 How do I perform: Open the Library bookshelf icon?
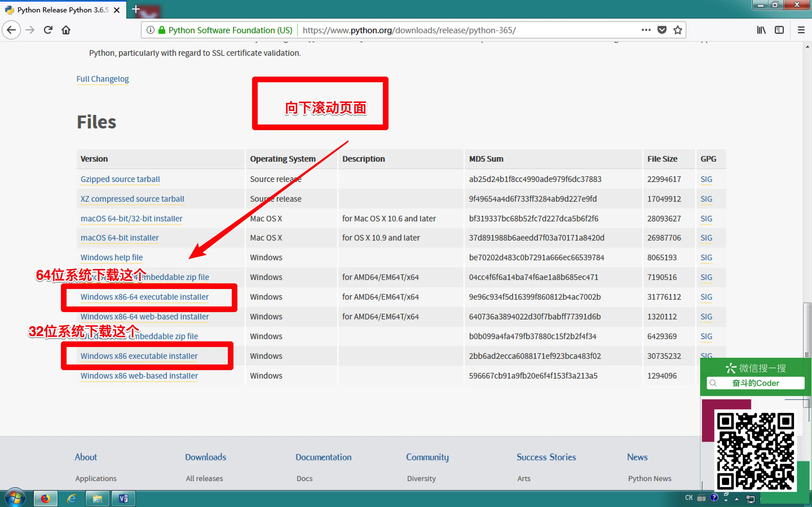(x=761, y=30)
